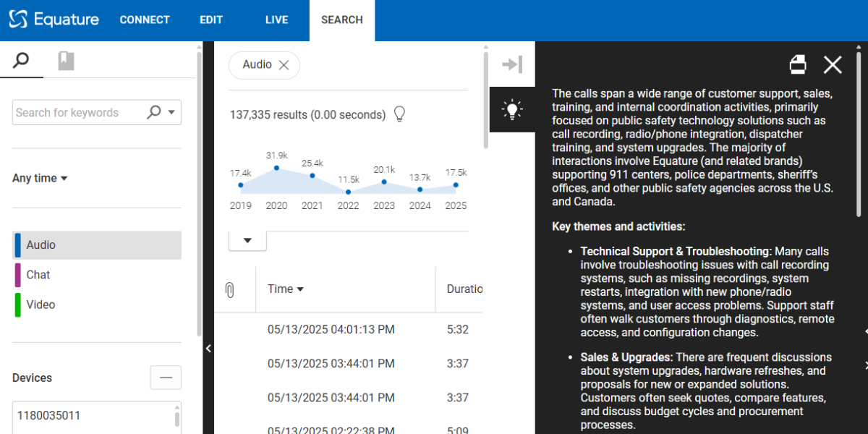Switch to the CONNECT tab
The width and height of the screenshot is (868, 434).
145,20
